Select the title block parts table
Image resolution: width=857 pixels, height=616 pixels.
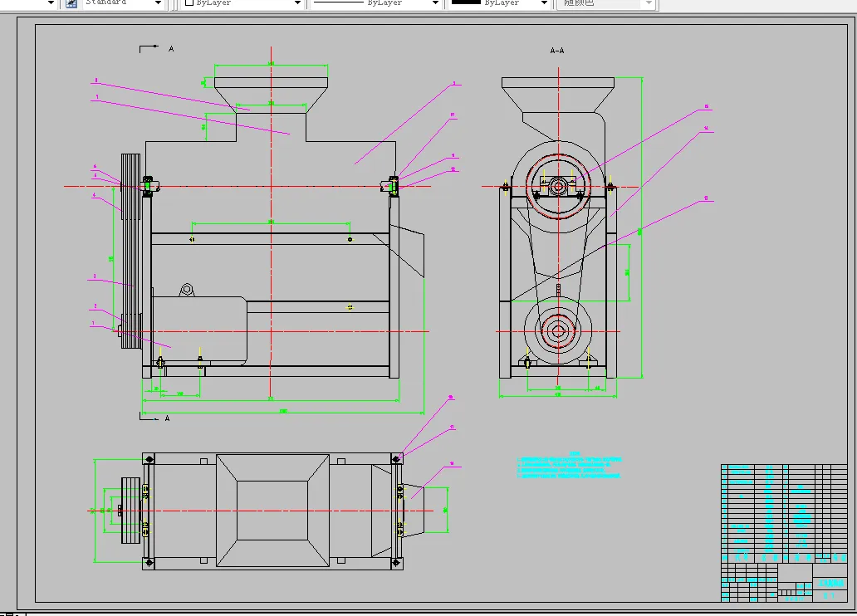tap(784, 533)
